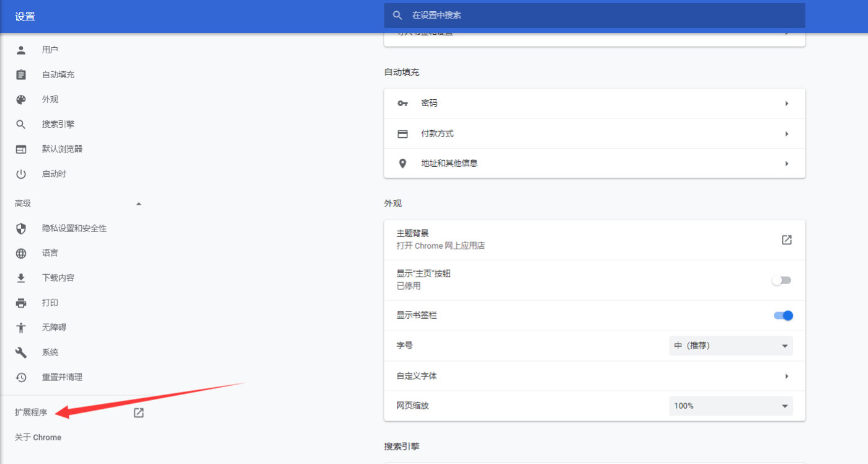Open the 密码 settings row

pos(595,104)
